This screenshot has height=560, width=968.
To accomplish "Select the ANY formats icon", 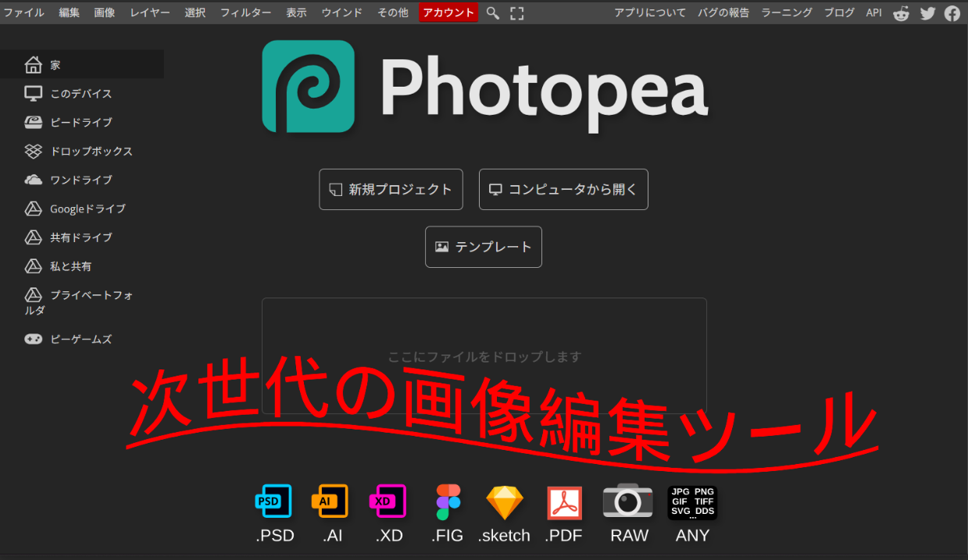I will tap(692, 502).
